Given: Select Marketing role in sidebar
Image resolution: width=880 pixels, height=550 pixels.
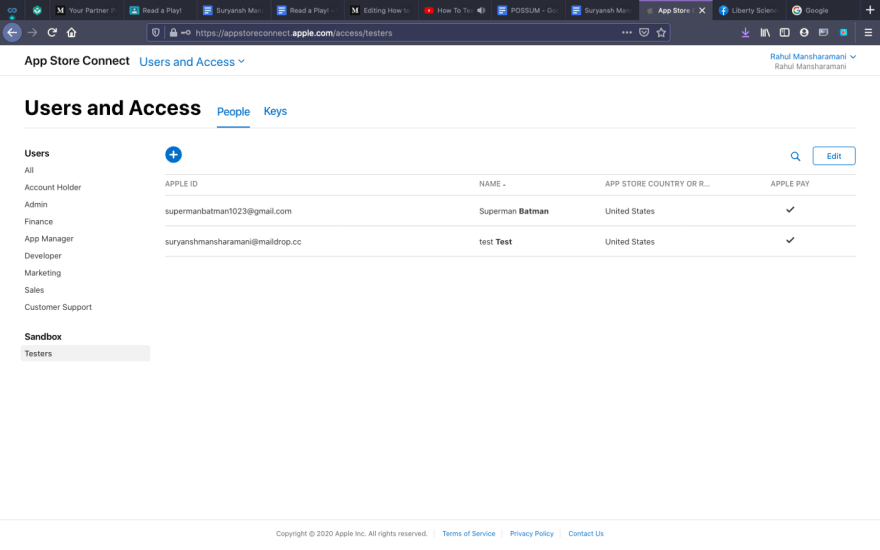Looking at the screenshot, I should tap(43, 273).
